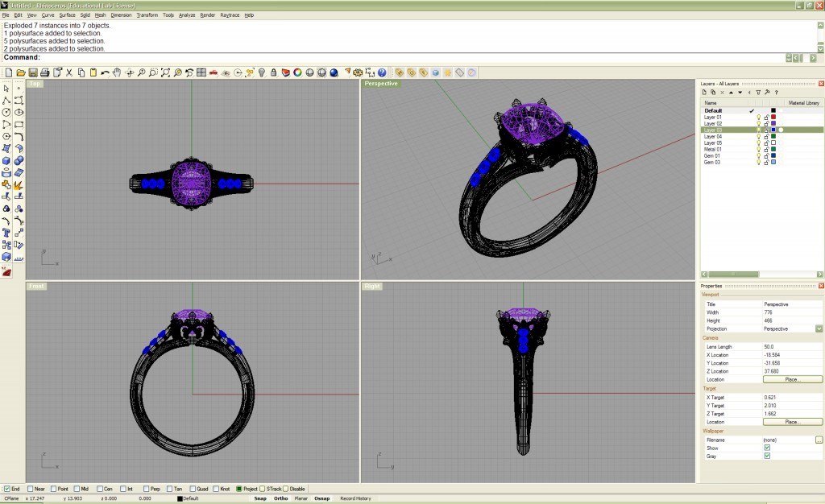Open the Top viewport title menu
Image resolution: width=825 pixels, height=504 pixels.
35,84
